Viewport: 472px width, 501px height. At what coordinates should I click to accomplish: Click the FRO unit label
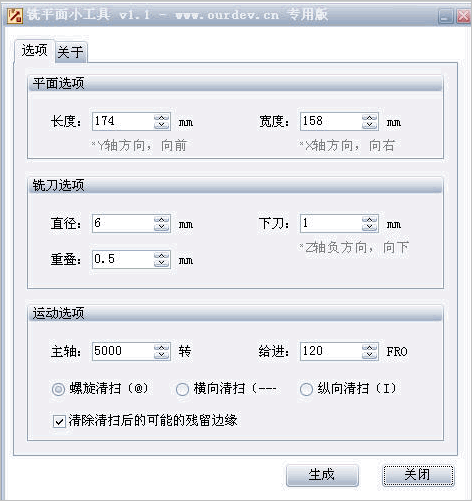point(397,352)
